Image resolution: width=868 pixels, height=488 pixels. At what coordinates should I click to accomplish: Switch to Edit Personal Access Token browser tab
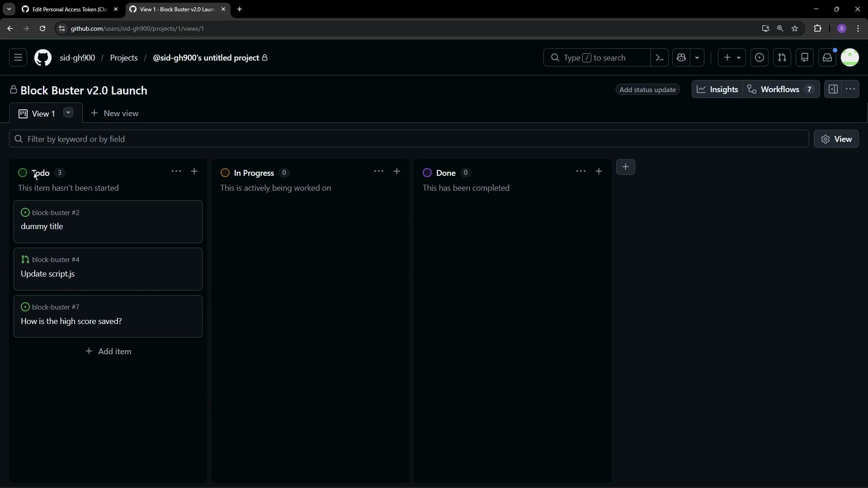(70, 9)
